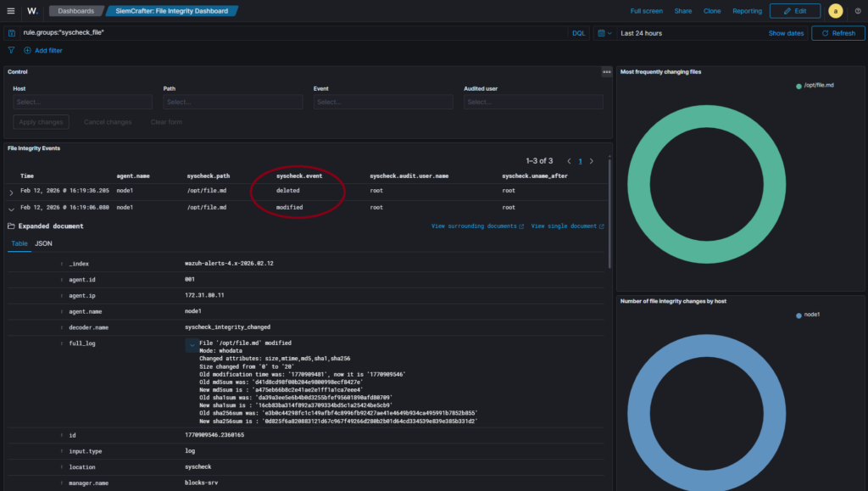Switch to the JSON tab
Image resolution: width=868 pixels, height=491 pixels.
tap(43, 243)
